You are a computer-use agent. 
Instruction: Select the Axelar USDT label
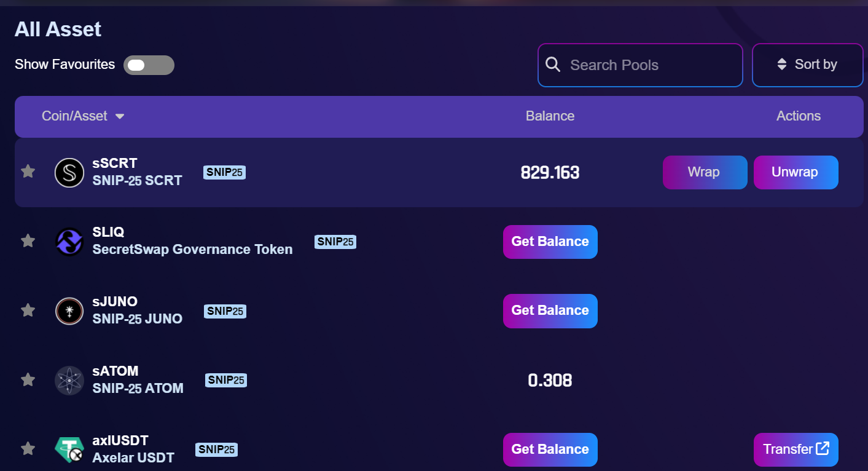(133, 458)
